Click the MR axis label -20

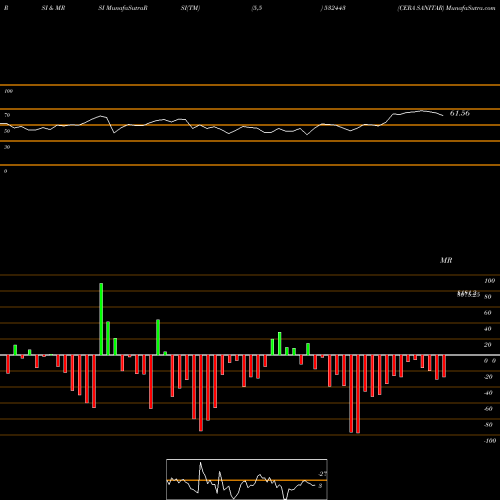(488, 377)
